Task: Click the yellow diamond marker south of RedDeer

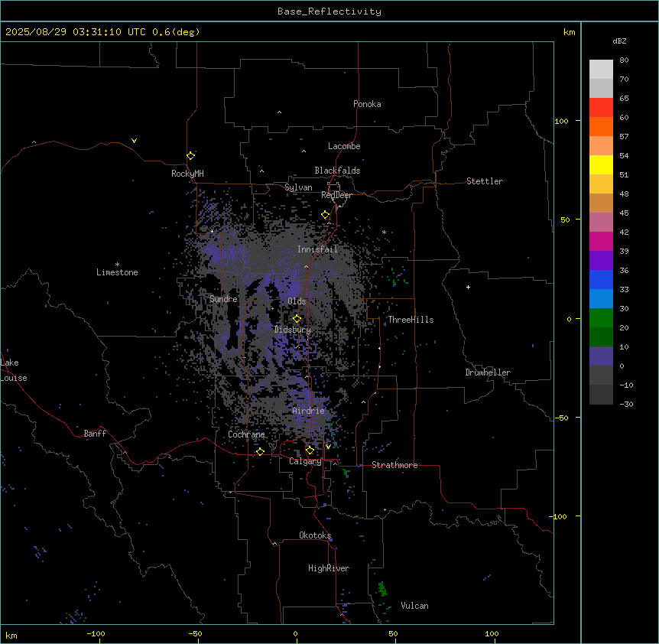Action: click(325, 215)
